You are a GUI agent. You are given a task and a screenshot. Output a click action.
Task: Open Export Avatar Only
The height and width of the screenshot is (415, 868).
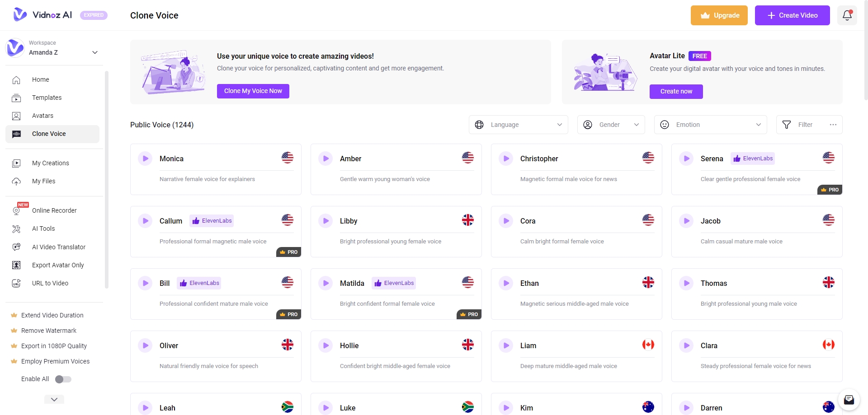52,265
